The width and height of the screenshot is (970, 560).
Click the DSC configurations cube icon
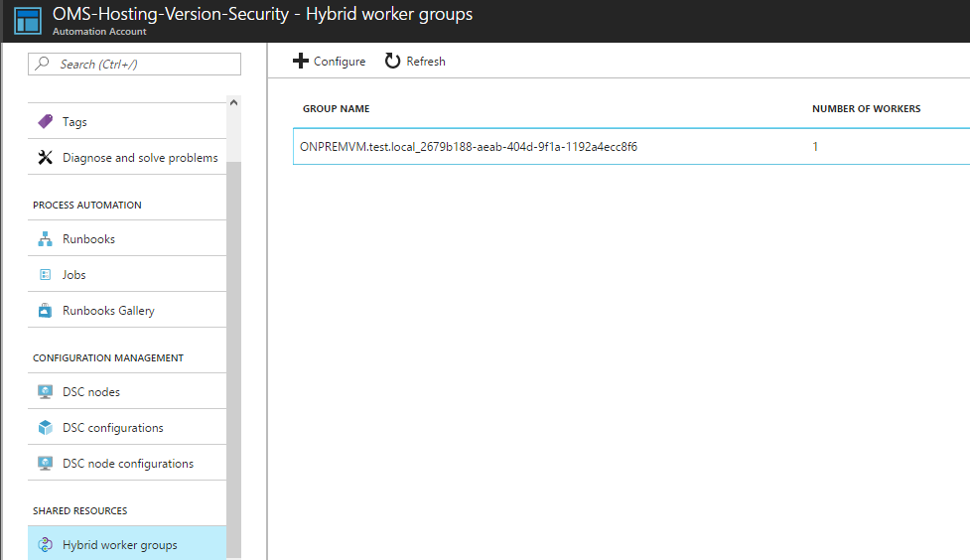[x=45, y=428]
